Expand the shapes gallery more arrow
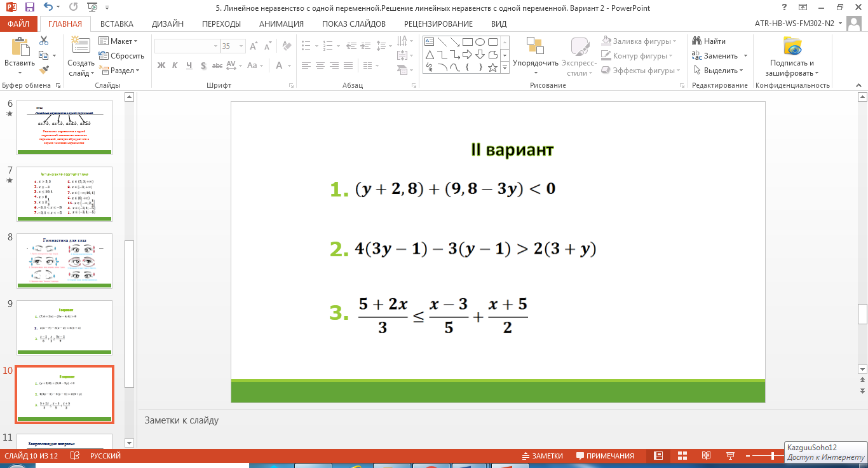Screen dimensions: 868x468 coord(505,67)
